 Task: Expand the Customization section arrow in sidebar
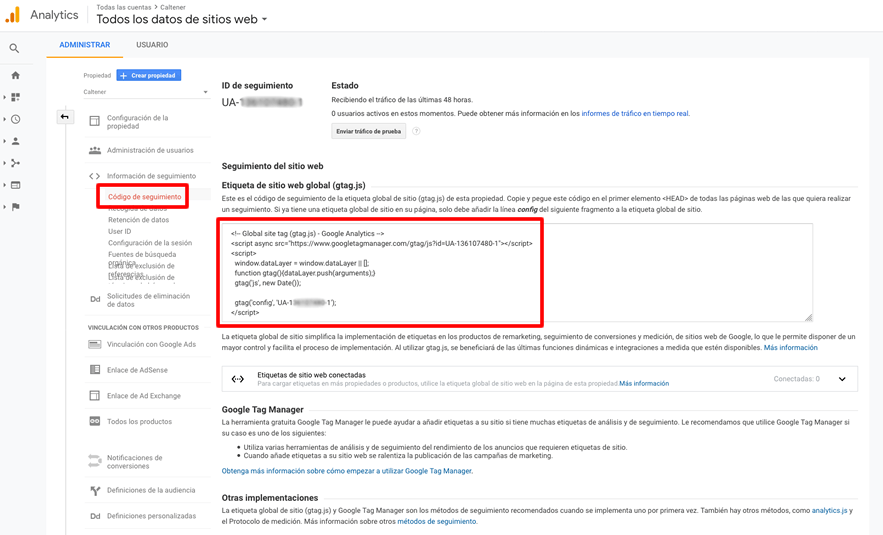pos(5,97)
